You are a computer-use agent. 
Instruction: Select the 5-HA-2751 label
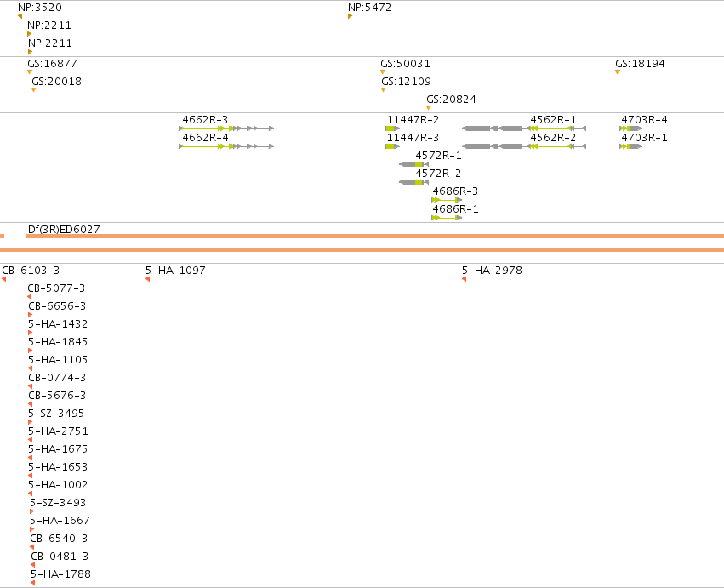tap(58, 431)
